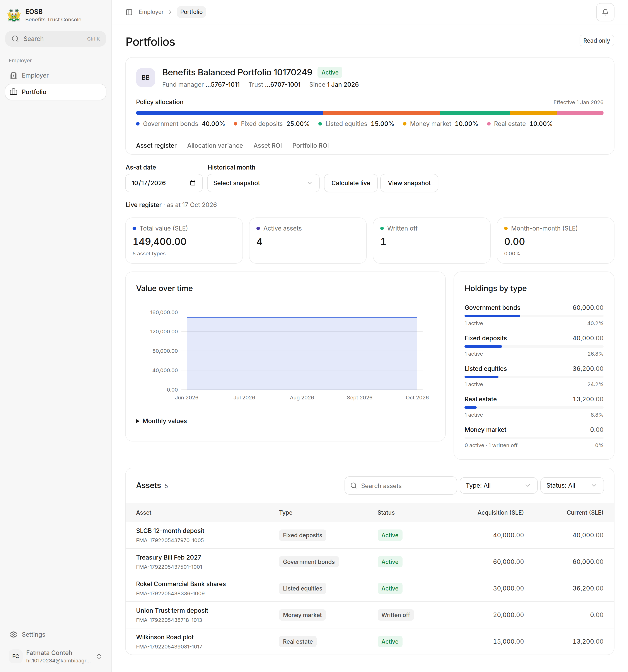Click the green Listed equities allocation segment
The image size is (628, 672).
click(475, 113)
